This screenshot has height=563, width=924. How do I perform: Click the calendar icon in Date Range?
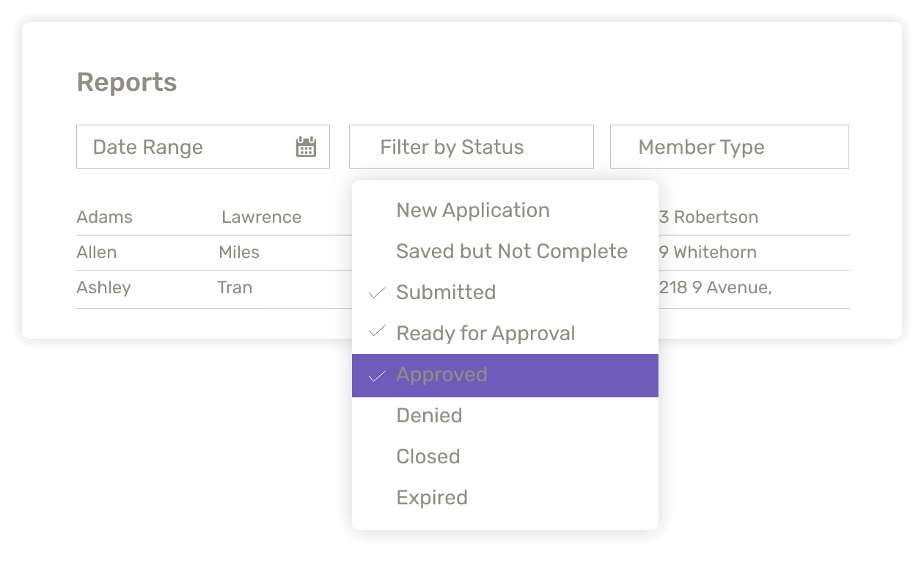(x=306, y=147)
